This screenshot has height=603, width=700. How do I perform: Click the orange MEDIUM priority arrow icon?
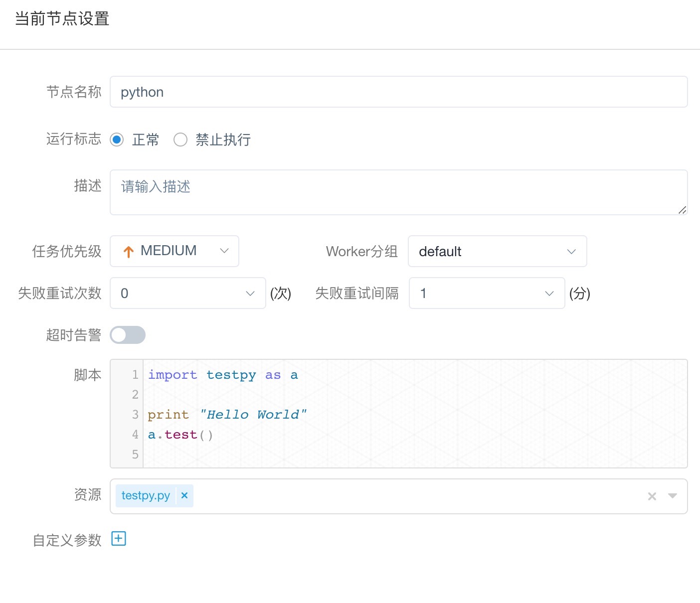(x=129, y=252)
